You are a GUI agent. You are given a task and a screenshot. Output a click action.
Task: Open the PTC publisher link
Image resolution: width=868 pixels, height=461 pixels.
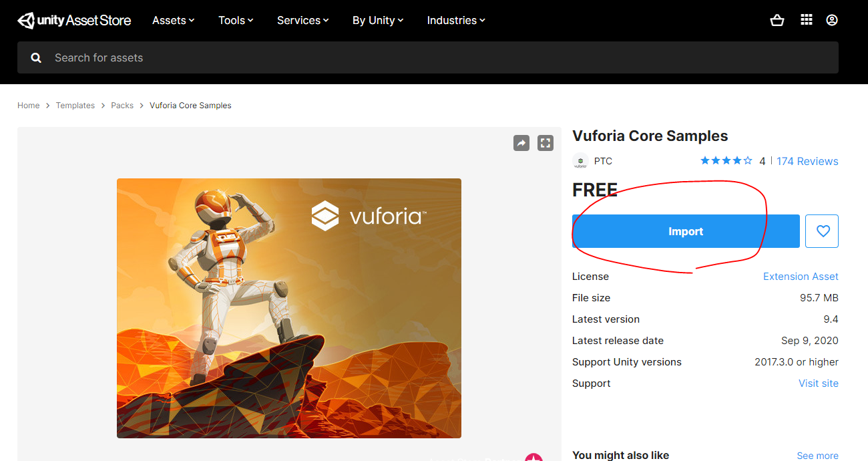[603, 161]
